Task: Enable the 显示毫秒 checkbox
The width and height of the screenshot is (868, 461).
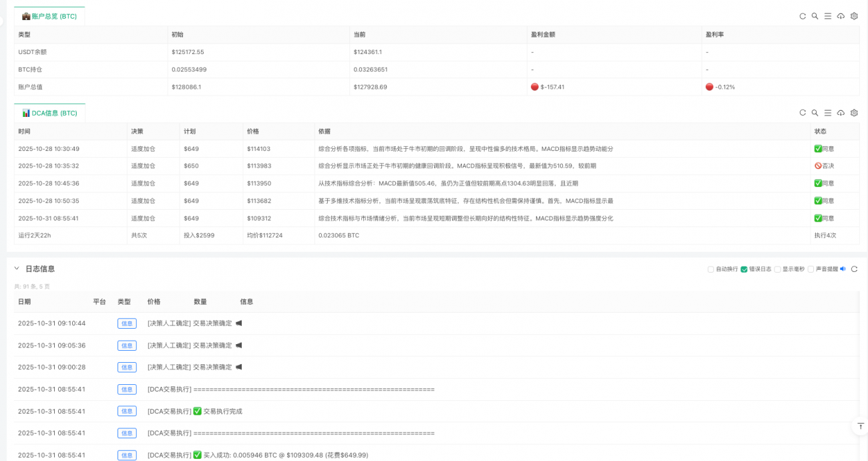Action: coord(778,269)
